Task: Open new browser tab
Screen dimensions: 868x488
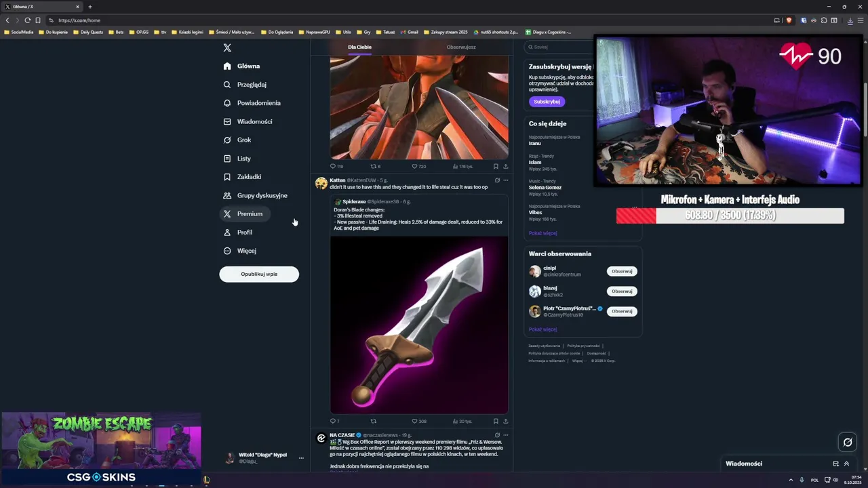Action: pos(90,7)
